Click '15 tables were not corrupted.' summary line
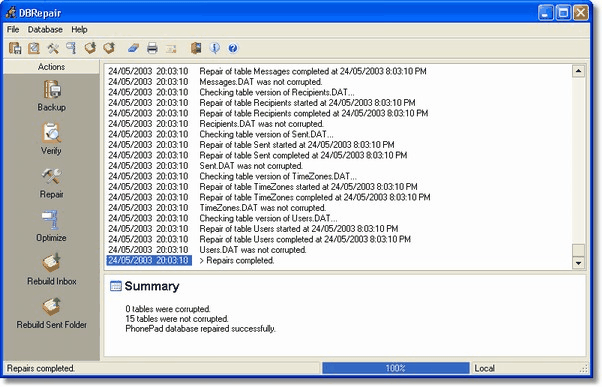The image size is (602, 387). click(177, 319)
